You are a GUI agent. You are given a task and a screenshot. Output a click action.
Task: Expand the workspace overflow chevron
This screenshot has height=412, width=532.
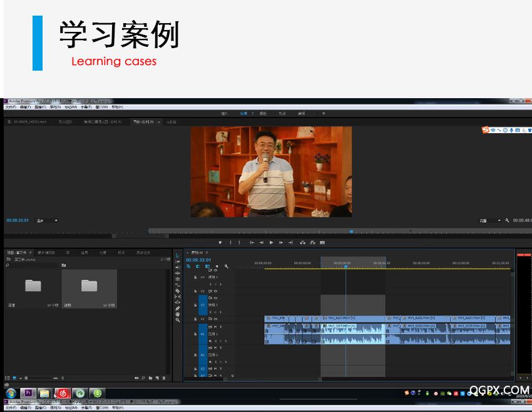pos(324,114)
